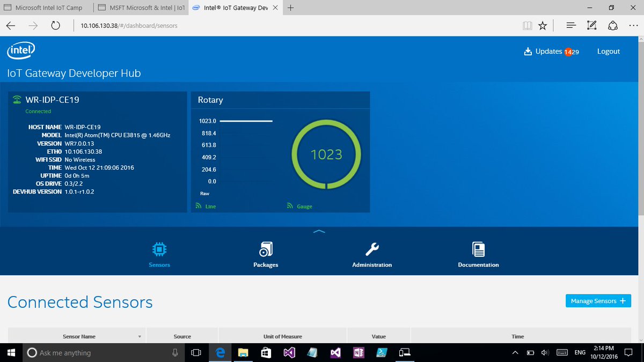644x362 pixels.
Task: Add page to favorites star
Action: point(543,25)
